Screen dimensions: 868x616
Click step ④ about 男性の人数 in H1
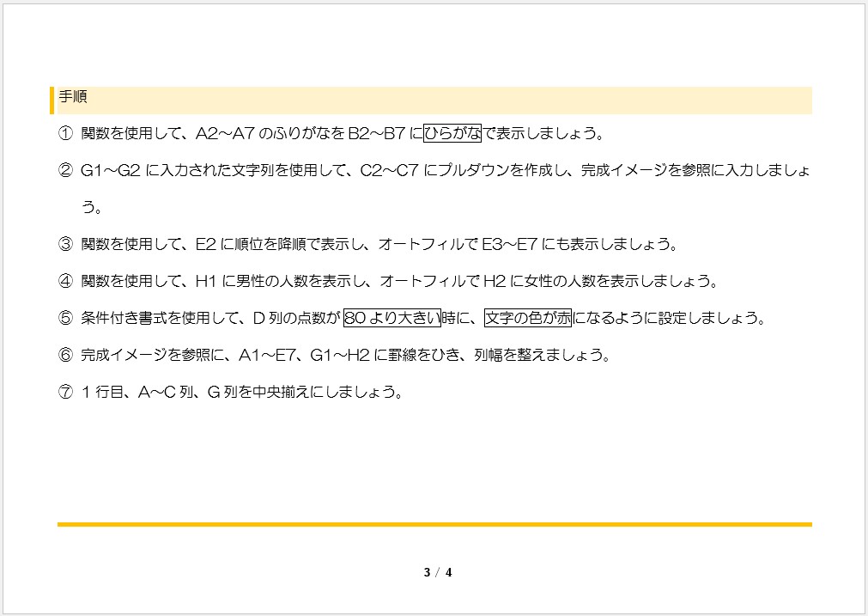coord(387,282)
